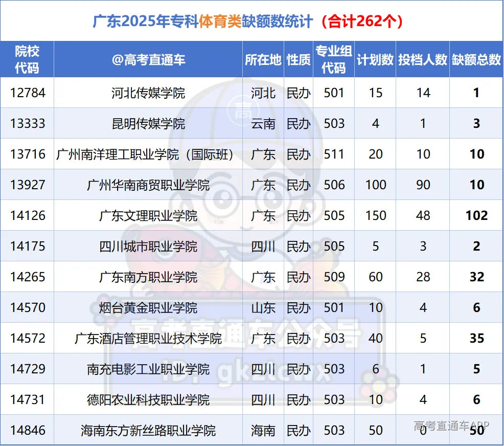Click the 河北 location cell
The width and height of the screenshot is (504, 446).
pos(263,93)
